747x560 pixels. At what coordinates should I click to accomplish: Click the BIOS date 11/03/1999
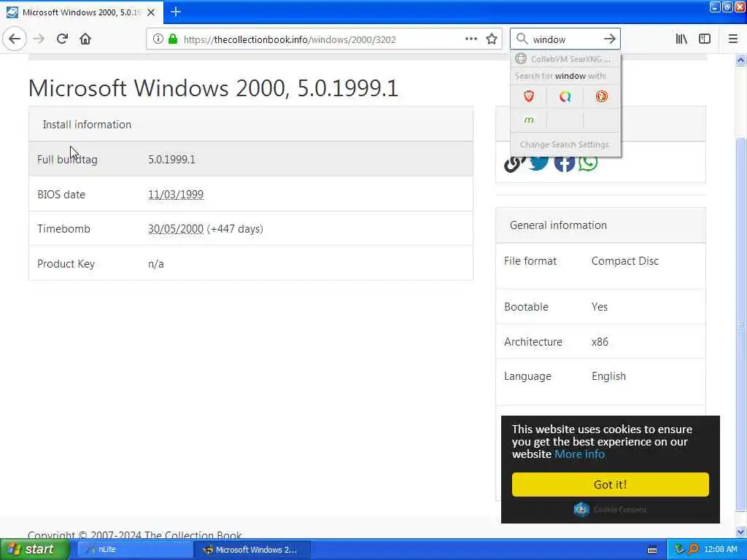click(176, 194)
